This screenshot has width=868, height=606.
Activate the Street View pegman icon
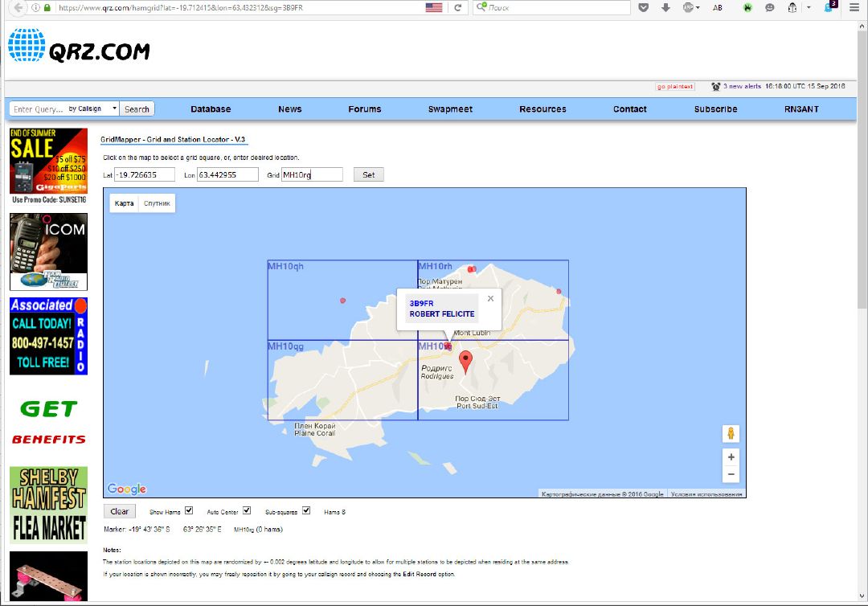click(731, 433)
